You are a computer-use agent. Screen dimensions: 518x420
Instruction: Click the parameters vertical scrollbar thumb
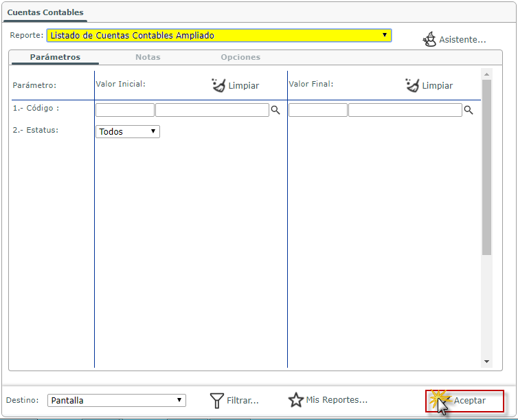point(486,167)
